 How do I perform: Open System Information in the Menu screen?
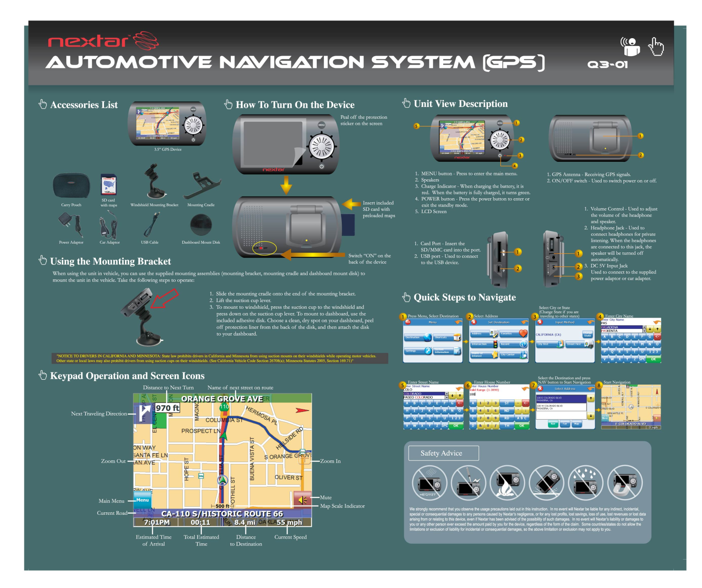(447, 351)
